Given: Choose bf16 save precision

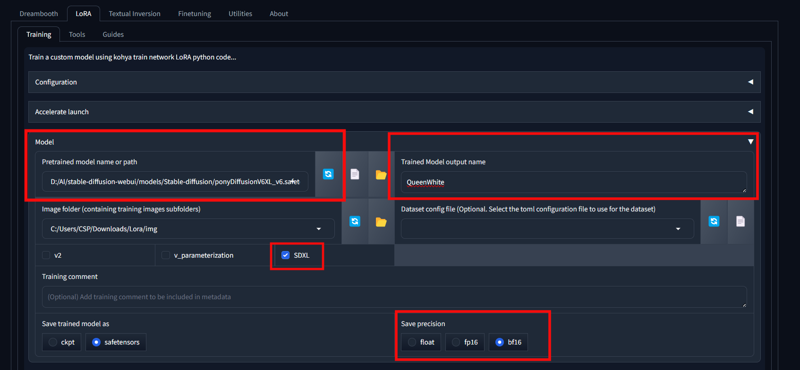Looking at the screenshot, I should (508, 342).
